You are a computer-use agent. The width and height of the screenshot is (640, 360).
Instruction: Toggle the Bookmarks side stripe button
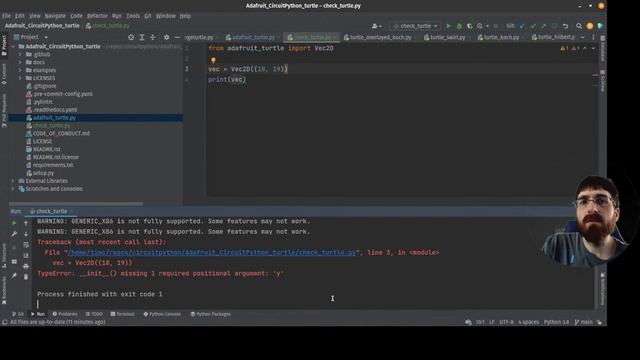point(4,291)
